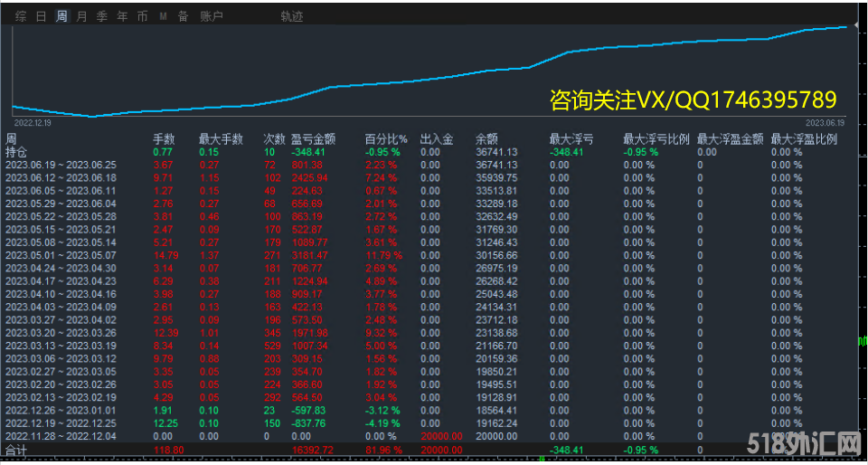The height and width of the screenshot is (465, 868).
Task: Click the 余额 balance column header
Action: tap(486, 139)
